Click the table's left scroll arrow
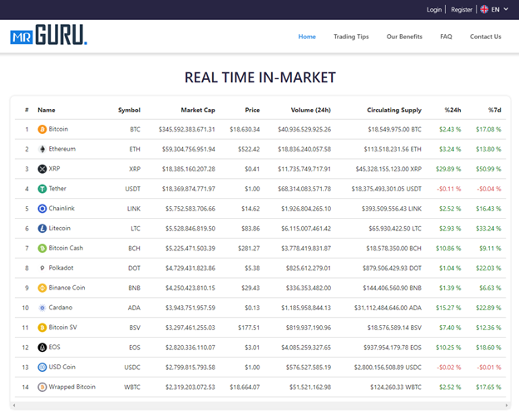The width and height of the screenshot is (519, 420). (14, 405)
